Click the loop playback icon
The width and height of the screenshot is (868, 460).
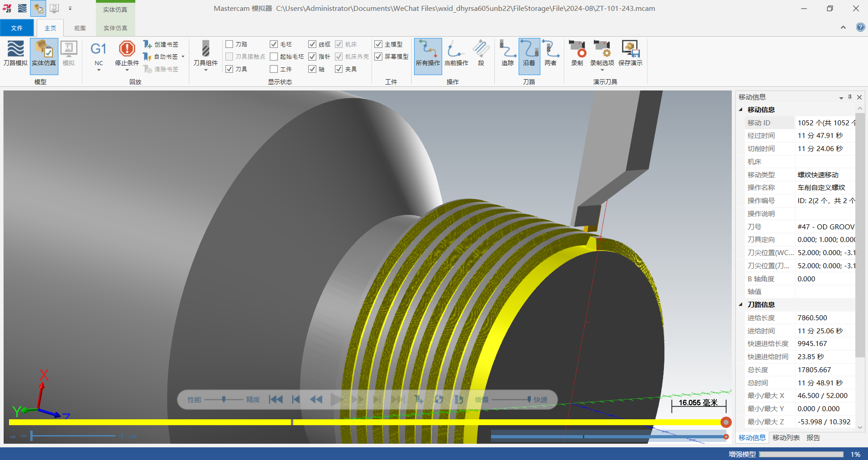(439, 399)
